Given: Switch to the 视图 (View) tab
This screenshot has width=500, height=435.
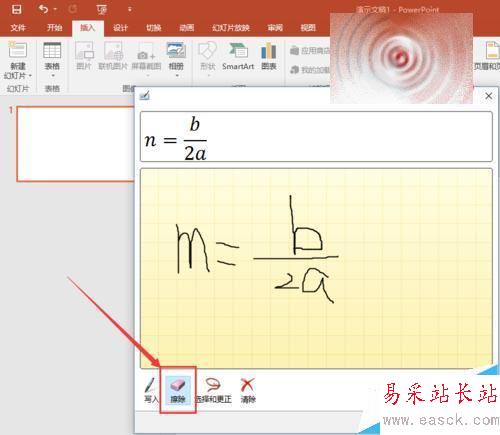Looking at the screenshot, I should pos(308,28).
